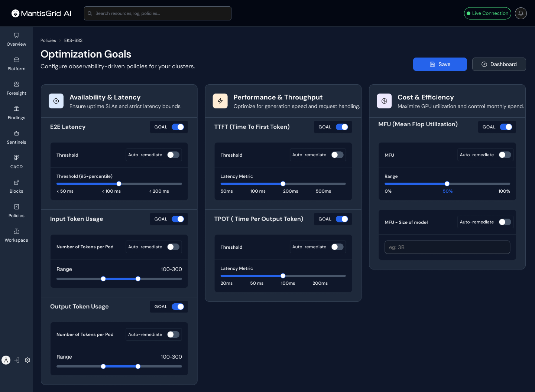Screen dimensions: 535x392
Task: Click the TPOT Latency Metric slider handle
Action: tap(283, 276)
